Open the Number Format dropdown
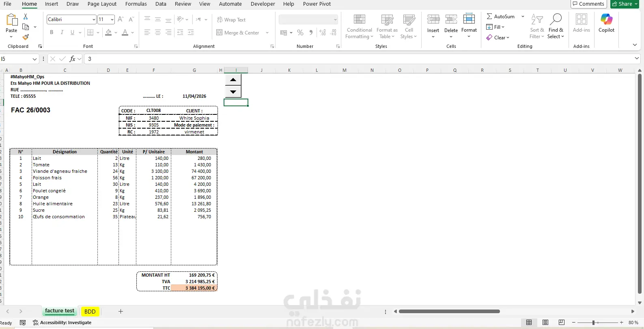This screenshot has height=329, width=644. 335,19
